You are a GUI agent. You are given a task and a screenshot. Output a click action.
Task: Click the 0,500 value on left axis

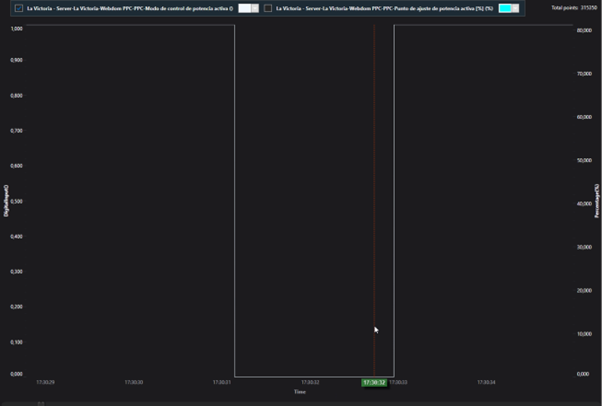16,201
